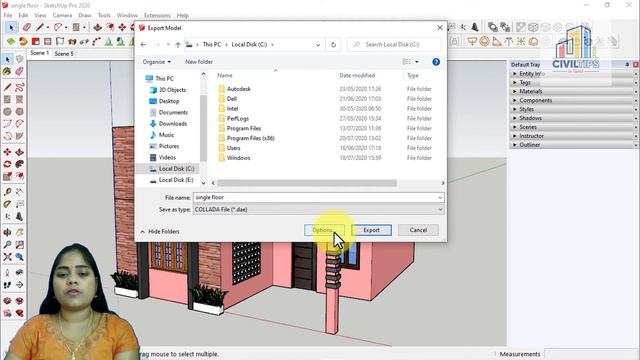Screen dimensions: 640x360
Task: Open the File menu
Action: coord(8,16)
